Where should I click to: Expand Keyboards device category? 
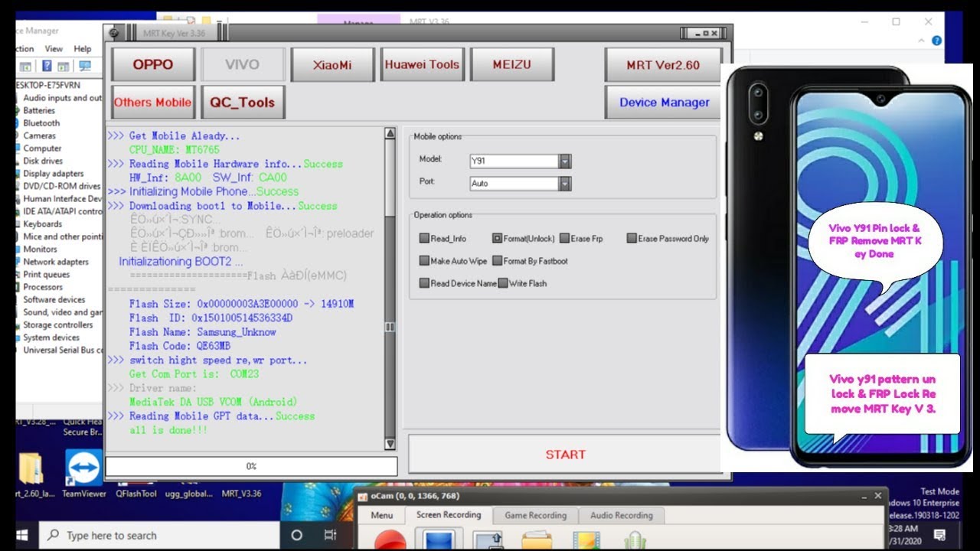pyautogui.click(x=42, y=224)
